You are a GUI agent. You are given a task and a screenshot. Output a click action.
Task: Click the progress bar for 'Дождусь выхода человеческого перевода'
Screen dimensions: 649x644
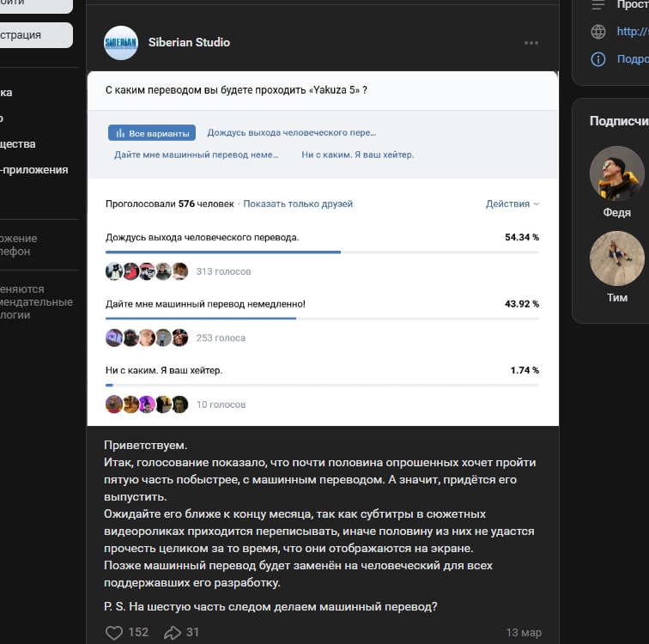point(322,252)
